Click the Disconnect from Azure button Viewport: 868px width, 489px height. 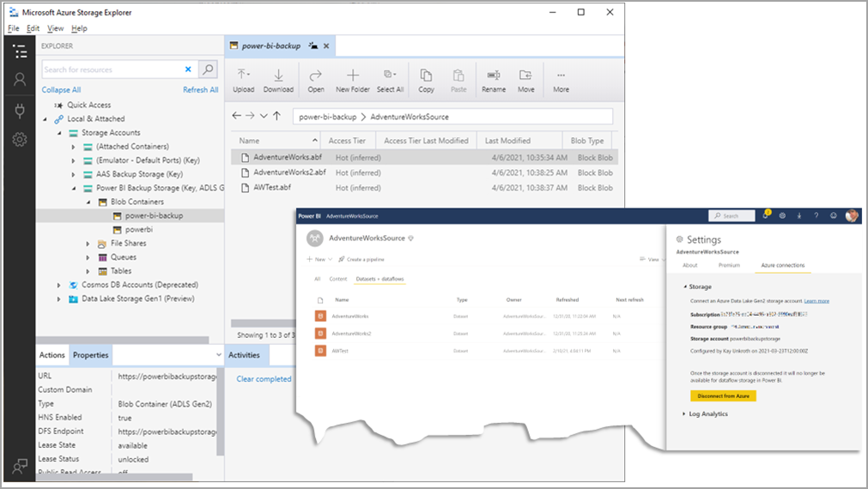point(723,395)
